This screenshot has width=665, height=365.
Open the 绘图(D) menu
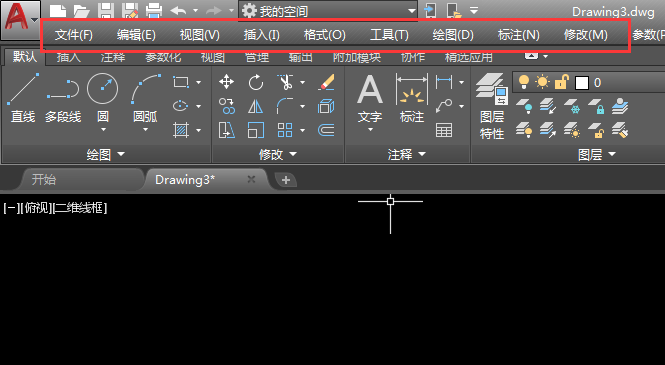453,35
